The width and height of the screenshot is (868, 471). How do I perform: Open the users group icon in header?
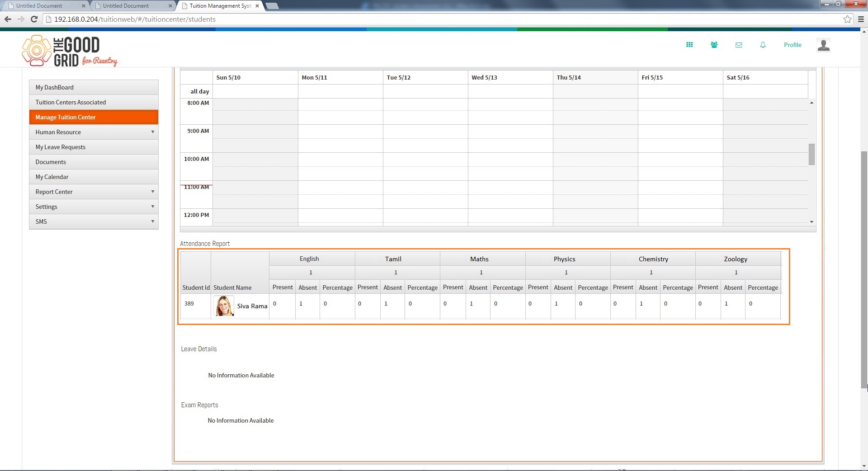[714, 45]
